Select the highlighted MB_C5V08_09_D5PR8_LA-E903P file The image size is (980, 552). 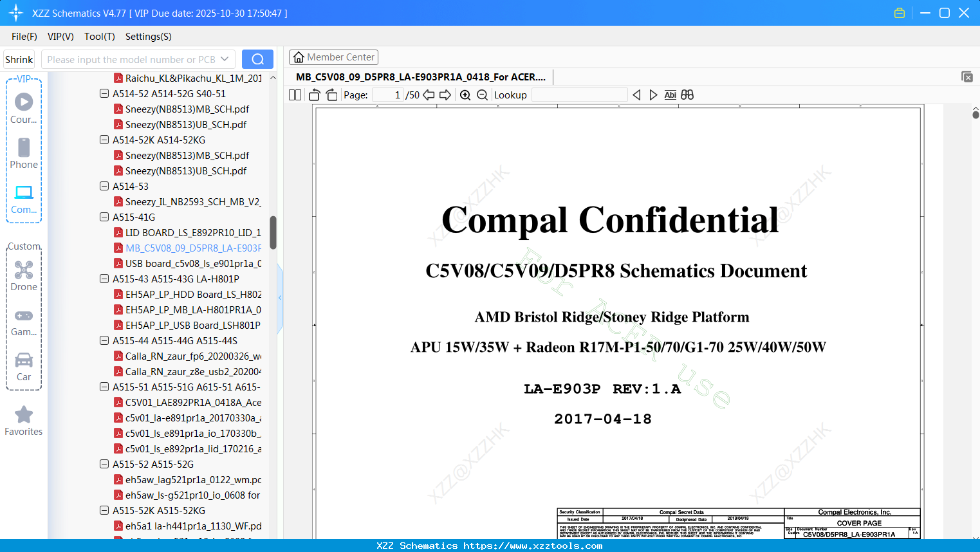[187, 248]
